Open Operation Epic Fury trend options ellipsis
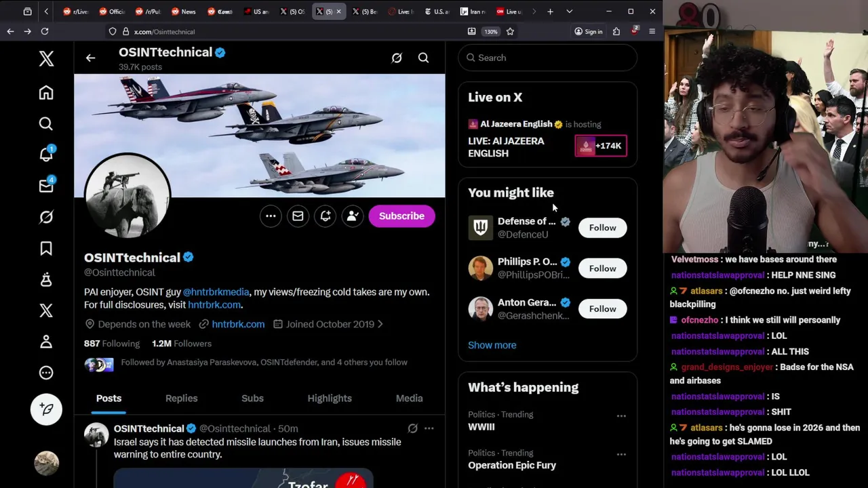Screen dimensions: 868x488 [x=621, y=454]
